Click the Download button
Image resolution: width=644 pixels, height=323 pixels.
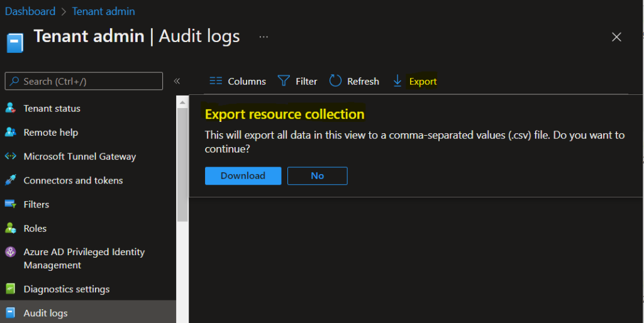point(243,176)
